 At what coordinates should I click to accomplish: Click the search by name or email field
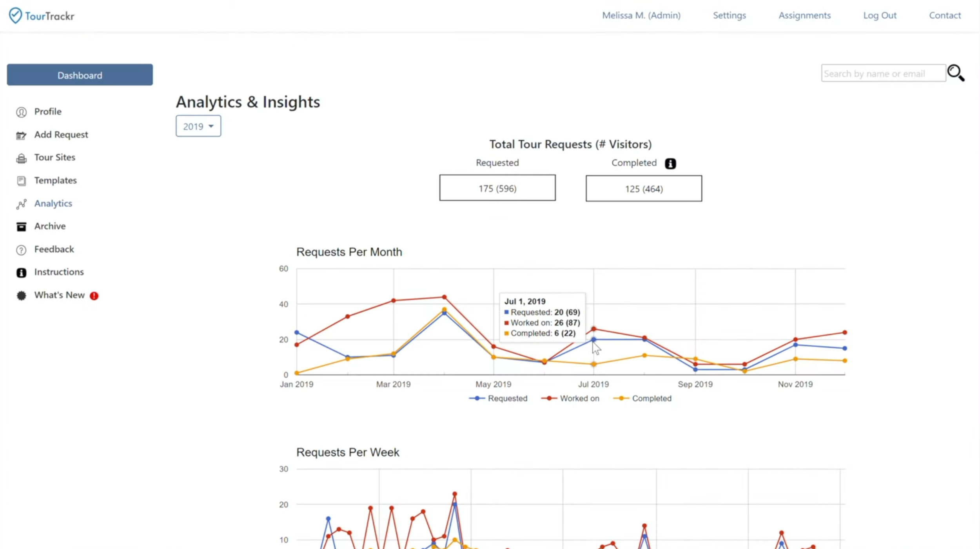point(884,73)
